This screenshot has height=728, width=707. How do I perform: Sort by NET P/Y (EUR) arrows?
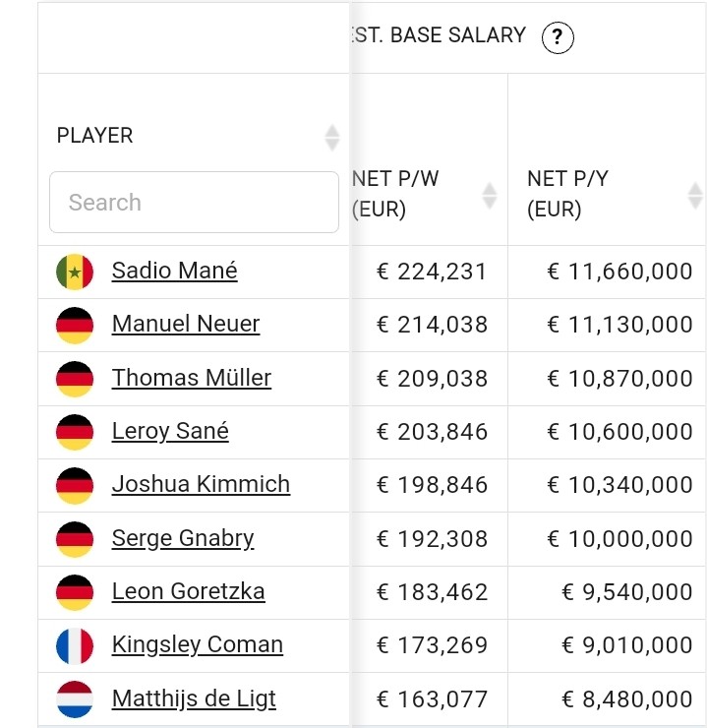pos(695,195)
